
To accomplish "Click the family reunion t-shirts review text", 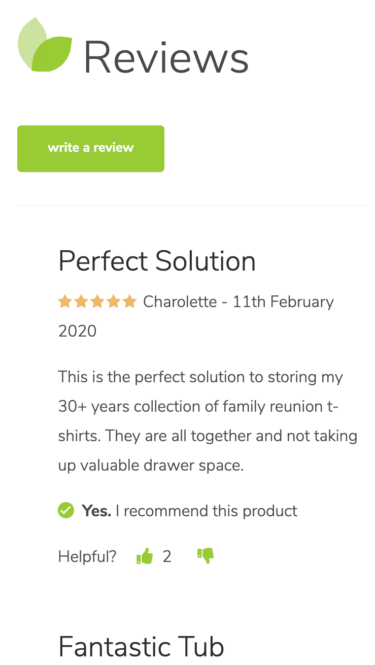I will tap(208, 421).
